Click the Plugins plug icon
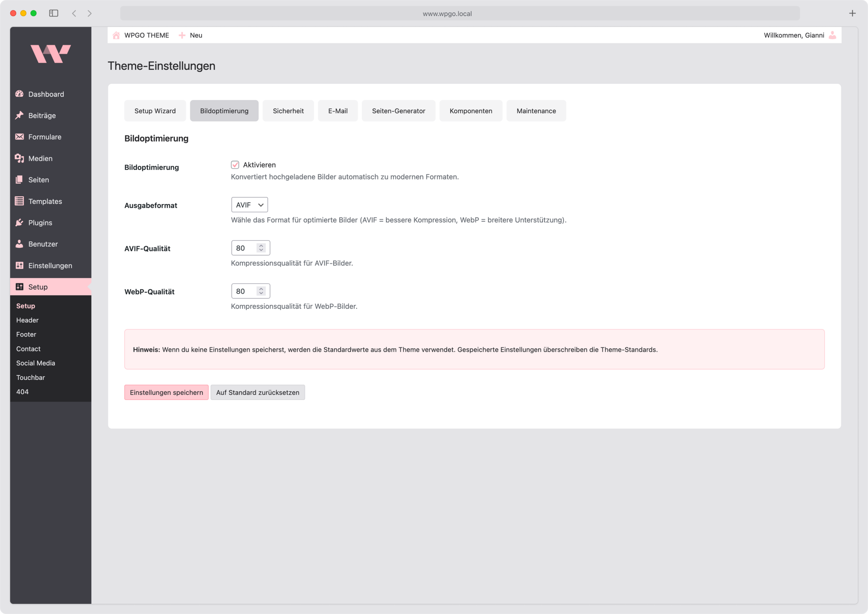This screenshot has width=868, height=614. point(19,223)
